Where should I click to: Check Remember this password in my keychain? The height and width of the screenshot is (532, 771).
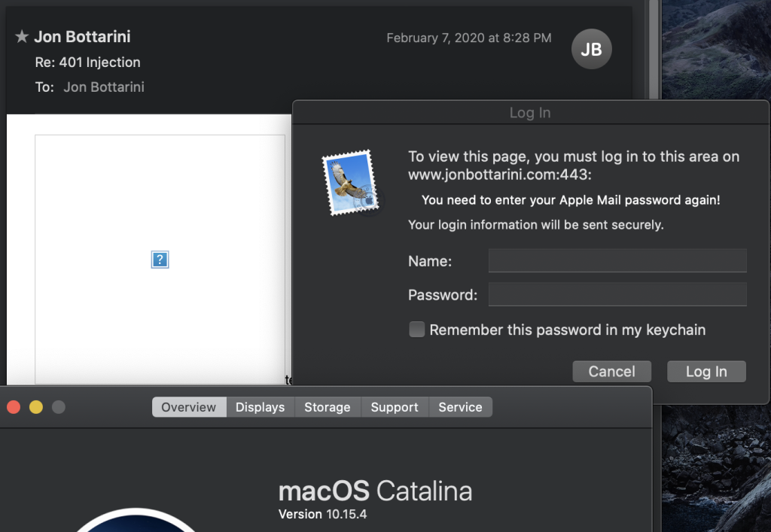click(x=416, y=329)
